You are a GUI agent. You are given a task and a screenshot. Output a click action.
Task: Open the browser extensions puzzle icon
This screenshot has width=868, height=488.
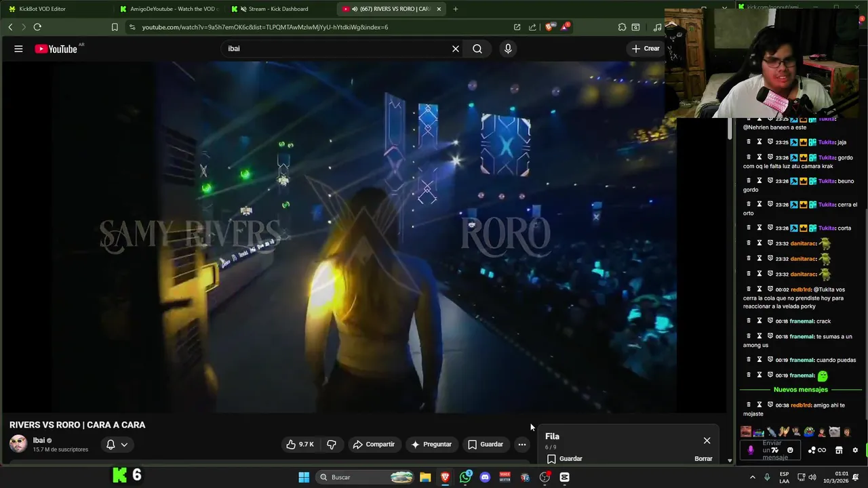coord(622,27)
